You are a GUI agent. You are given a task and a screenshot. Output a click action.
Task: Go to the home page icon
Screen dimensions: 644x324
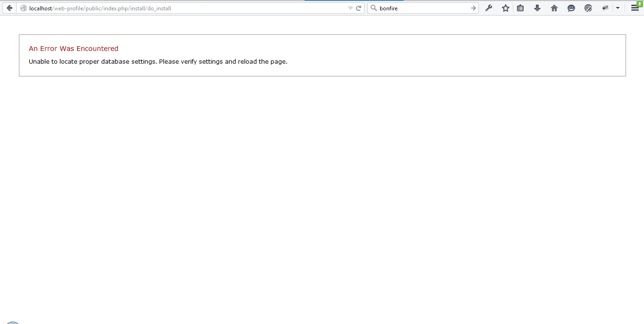pos(554,8)
